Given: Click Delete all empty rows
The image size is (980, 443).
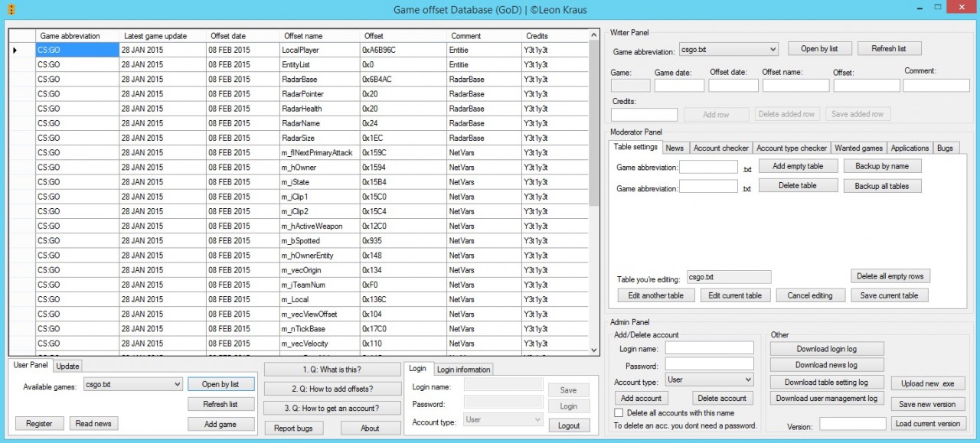Looking at the screenshot, I should pyautogui.click(x=890, y=276).
